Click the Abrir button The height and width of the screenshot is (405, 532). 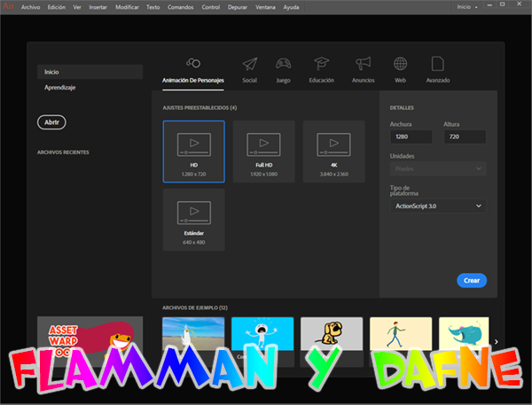51,122
